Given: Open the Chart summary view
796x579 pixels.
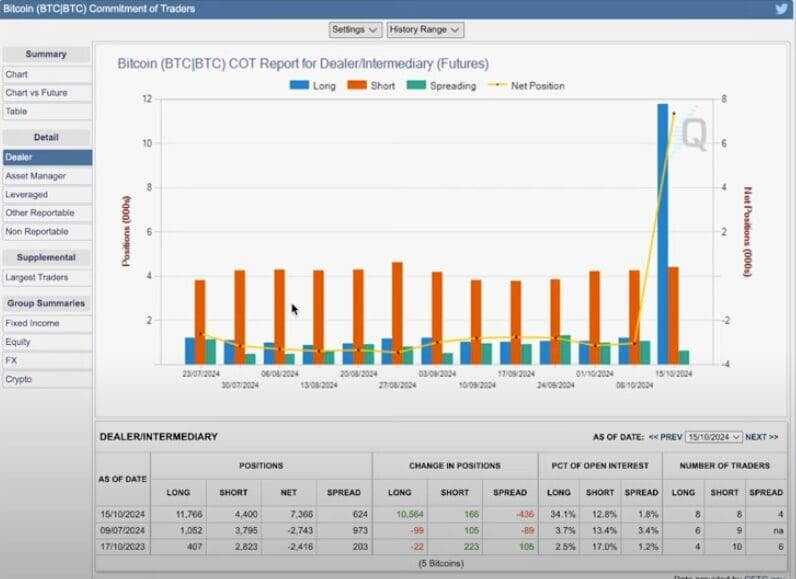Looking at the screenshot, I should (x=47, y=75).
